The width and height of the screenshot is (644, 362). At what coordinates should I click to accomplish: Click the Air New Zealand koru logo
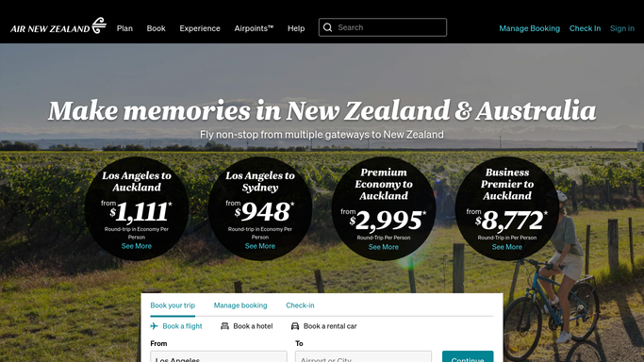coord(99,25)
